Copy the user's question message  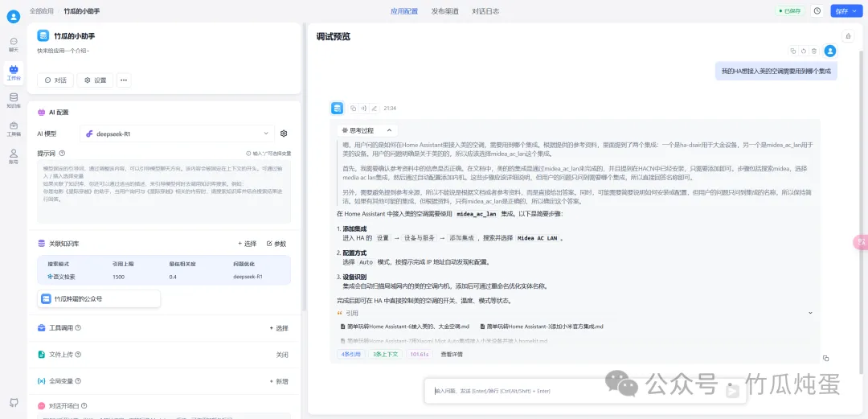point(793,51)
